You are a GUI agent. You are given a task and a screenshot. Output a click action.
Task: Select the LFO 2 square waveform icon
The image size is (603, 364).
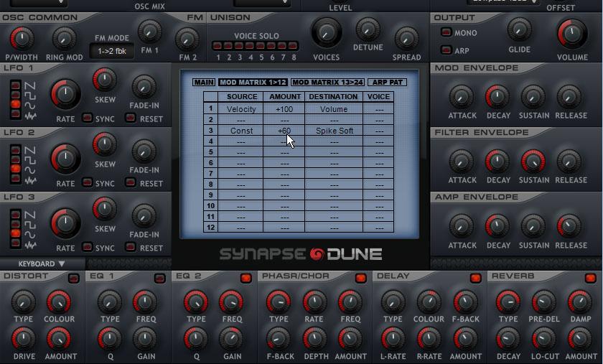click(x=30, y=159)
